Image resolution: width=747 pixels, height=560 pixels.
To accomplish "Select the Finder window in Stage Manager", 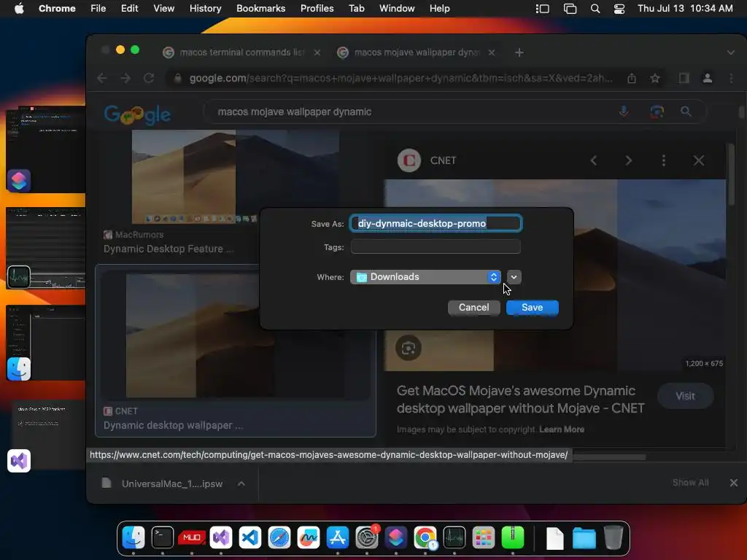I will tap(46, 343).
